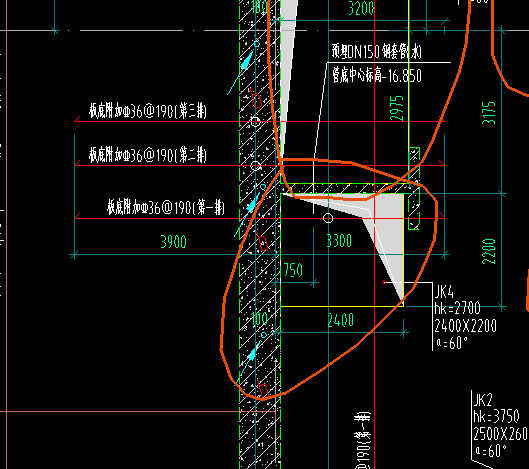Click the vertical 3175 dimension text
529x469 pixels.
pyautogui.click(x=489, y=113)
